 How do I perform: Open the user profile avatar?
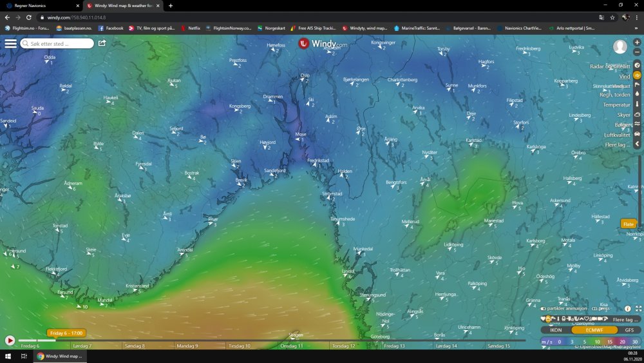pos(620,46)
